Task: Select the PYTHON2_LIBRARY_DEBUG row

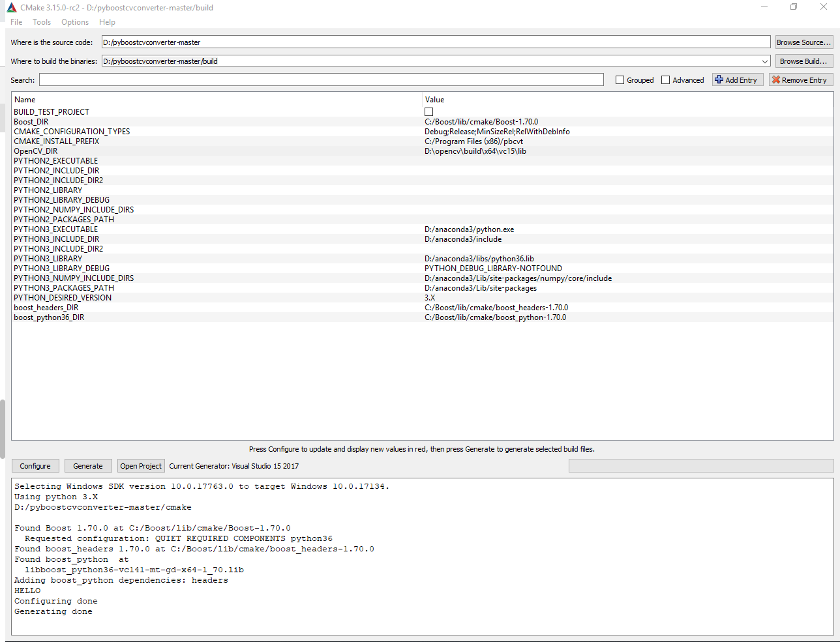Action: point(423,200)
